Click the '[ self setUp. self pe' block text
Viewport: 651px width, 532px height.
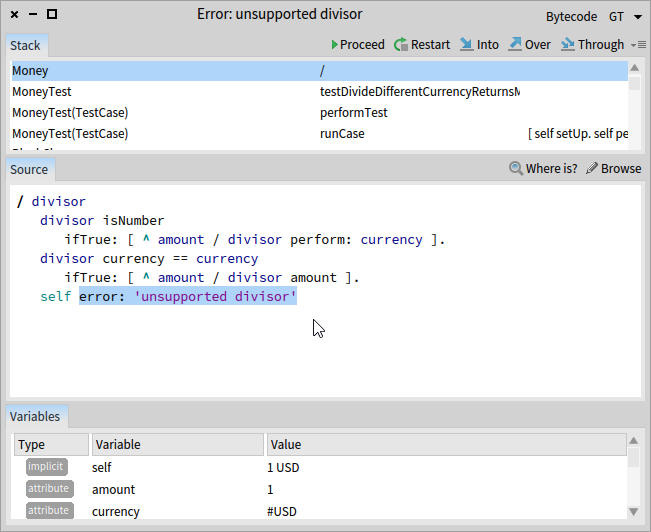pos(578,134)
